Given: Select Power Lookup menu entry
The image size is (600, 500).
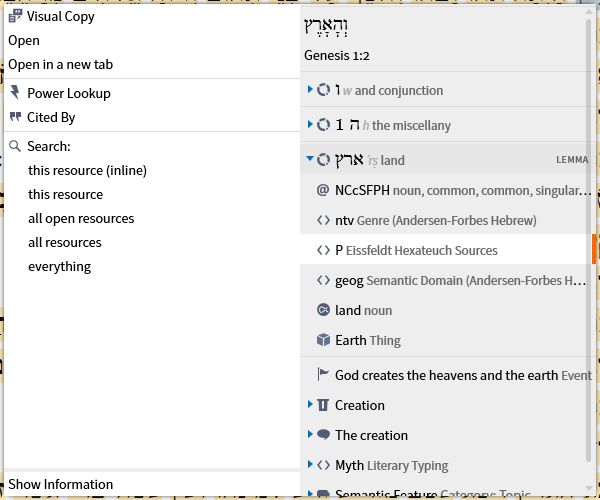Looking at the screenshot, I should tap(152, 93).
